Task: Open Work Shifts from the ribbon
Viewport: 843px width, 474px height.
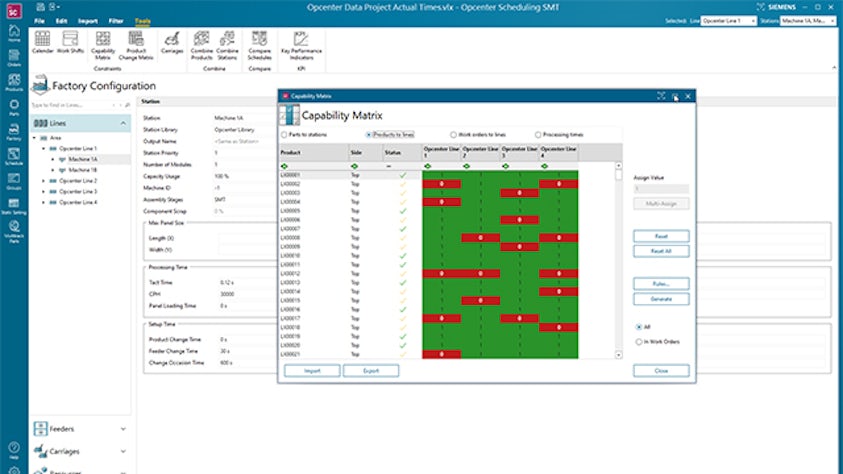Action: coord(70,42)
